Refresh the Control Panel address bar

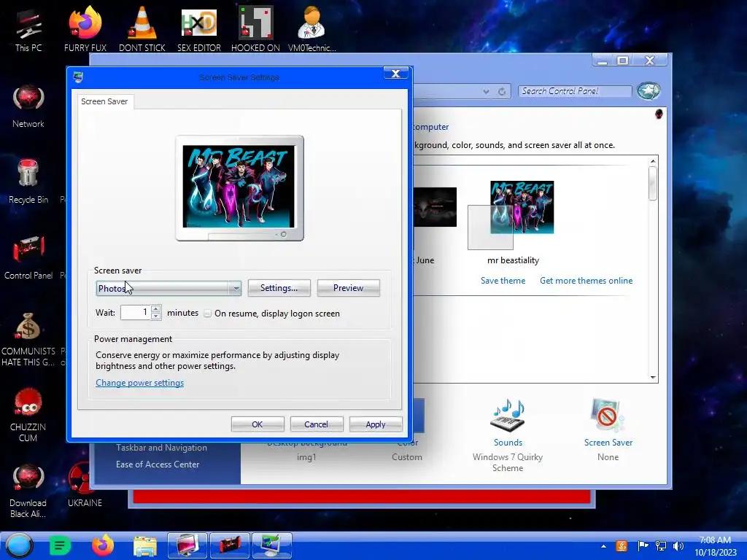coord(502,91)
